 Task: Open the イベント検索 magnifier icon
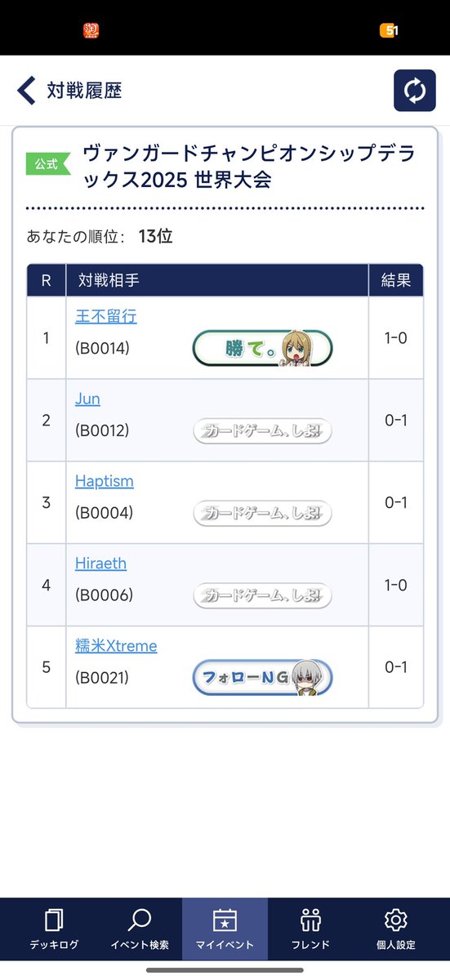click(x=140, y=920)
